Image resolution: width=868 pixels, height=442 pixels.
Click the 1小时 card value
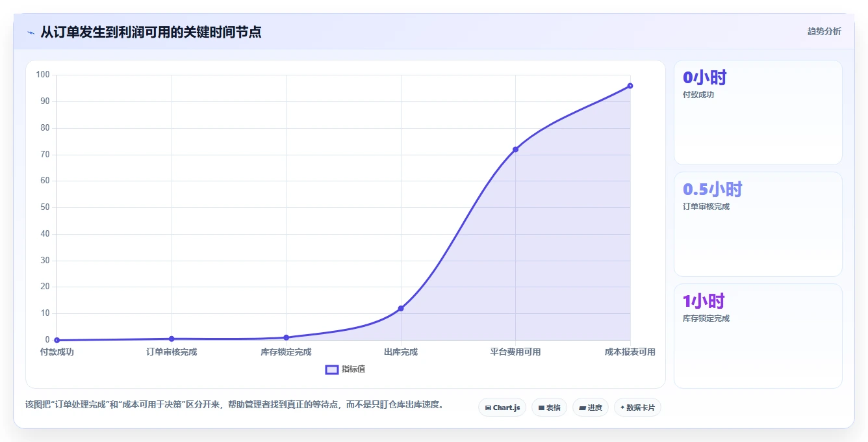[704, 302]
